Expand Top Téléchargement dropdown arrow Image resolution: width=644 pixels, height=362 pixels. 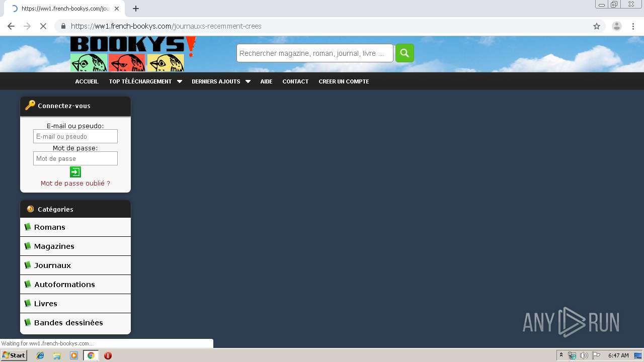coord(180,81)
